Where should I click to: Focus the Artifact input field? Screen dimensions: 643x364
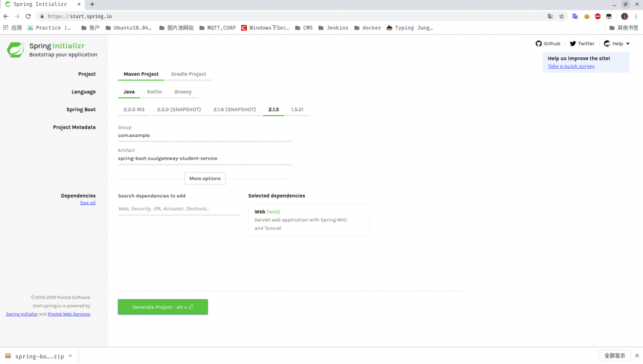205,158
